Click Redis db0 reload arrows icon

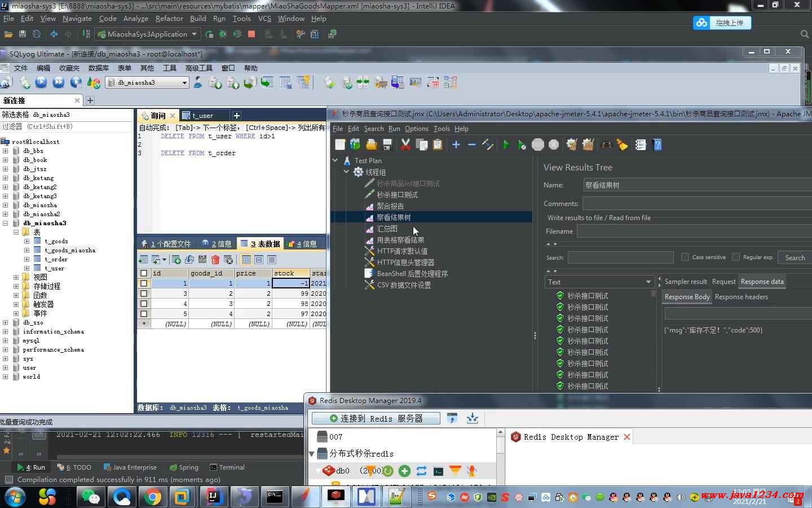(421, 471)
